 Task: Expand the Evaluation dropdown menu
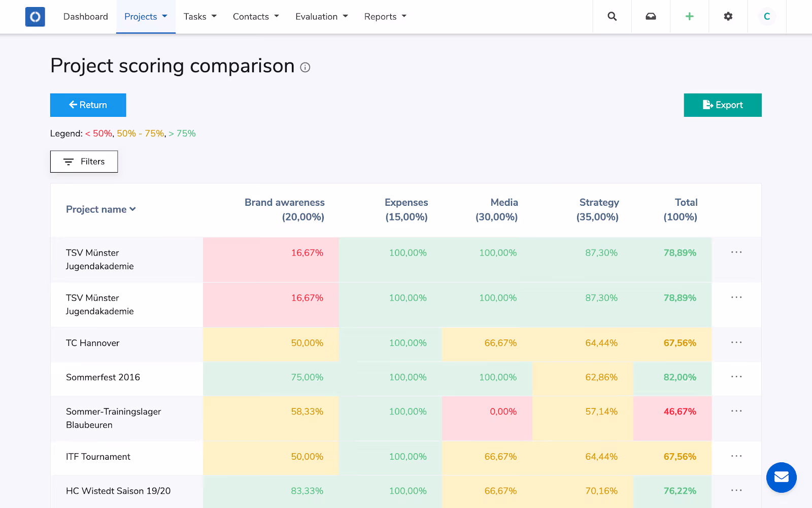point(322,17)
